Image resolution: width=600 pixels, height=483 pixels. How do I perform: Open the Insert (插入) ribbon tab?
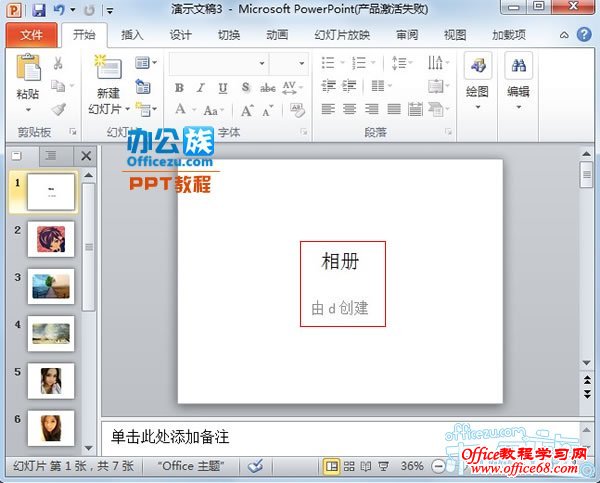132,34
